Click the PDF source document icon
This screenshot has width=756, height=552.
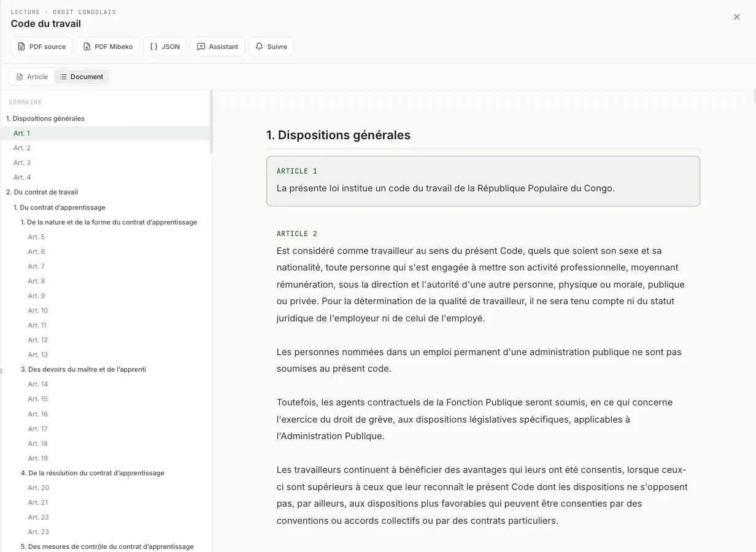21,47
